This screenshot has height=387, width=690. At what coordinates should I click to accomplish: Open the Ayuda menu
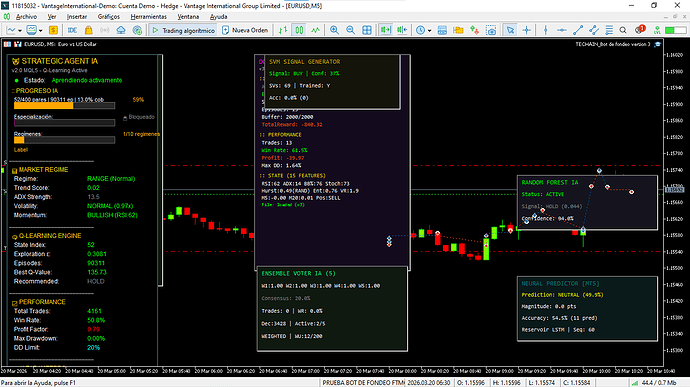[218, 17]
